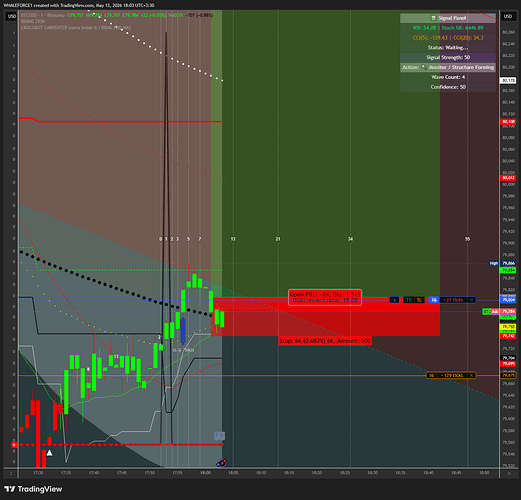Click the Stop: 66 Amount: 900 label
Screen dimensions: 521x500
[325, 341]
